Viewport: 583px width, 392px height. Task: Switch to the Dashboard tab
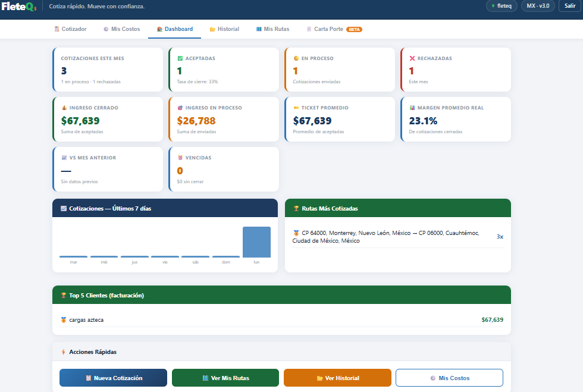[x=174, y=28]
